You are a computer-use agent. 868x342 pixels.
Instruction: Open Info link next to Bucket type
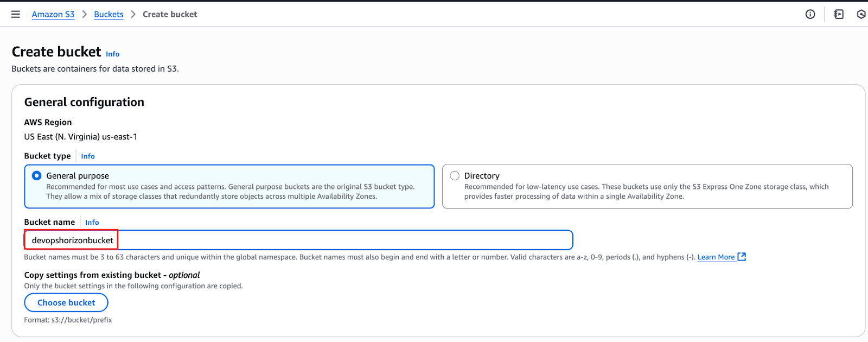88,156
